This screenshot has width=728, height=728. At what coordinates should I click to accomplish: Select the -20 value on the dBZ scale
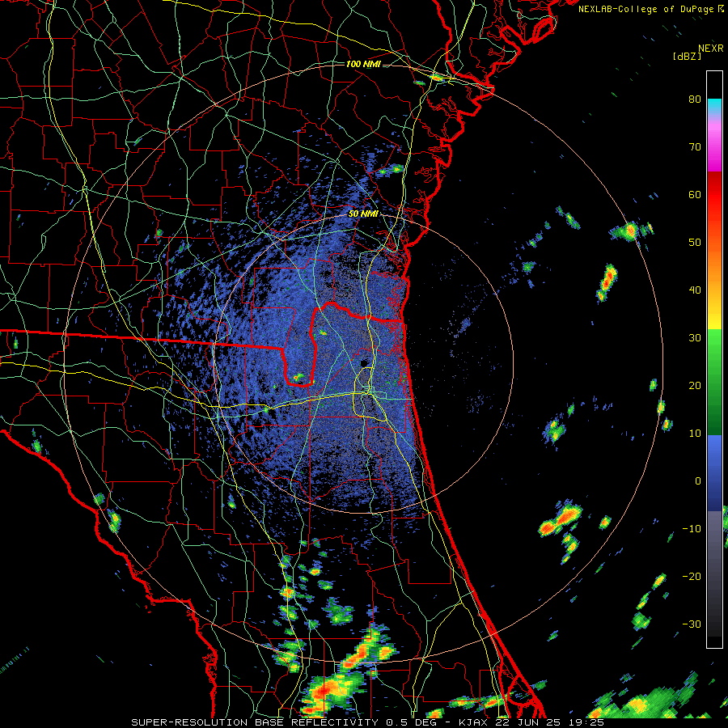[692, 576]
